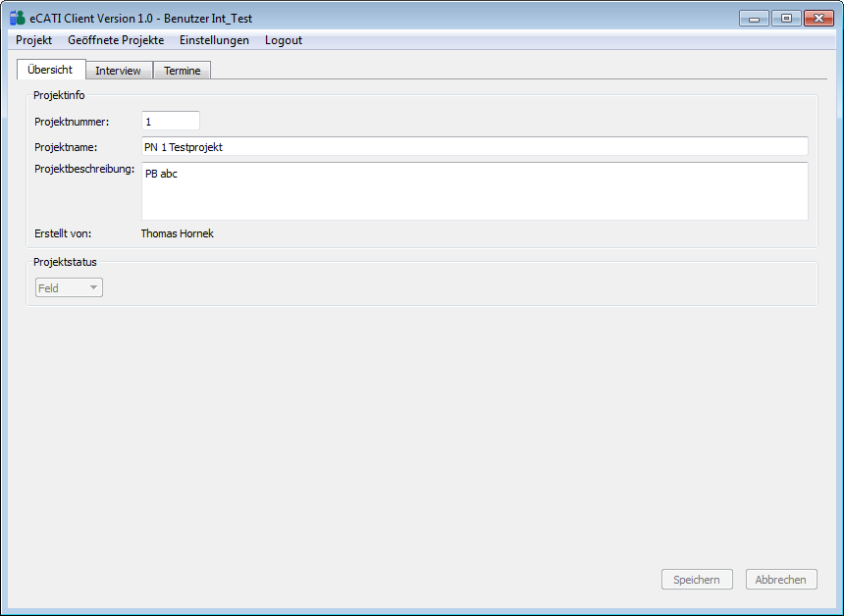The width and height of the screenshot is (844, 616).
Task: Click the eCATI application icon in title bar
Action: [17, 18]
